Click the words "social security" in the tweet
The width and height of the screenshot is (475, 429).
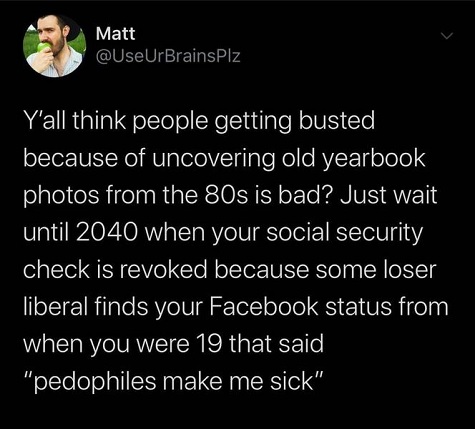[x=344, y=232]
